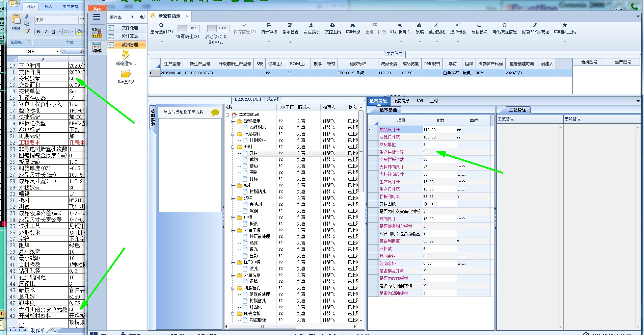The width and height of the screenshot is (644, 335).
Task: Open the Bom查询2 folder icon
Action: click(126, 74)
